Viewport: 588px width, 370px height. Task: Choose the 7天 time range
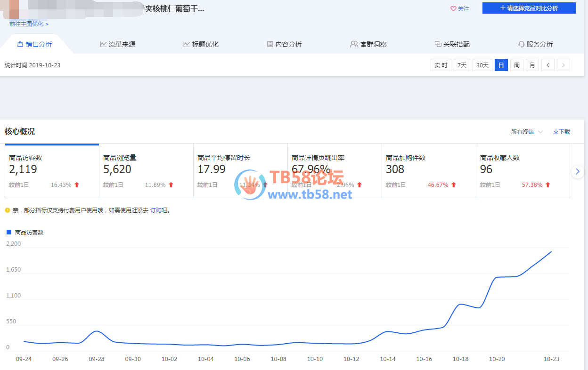[462, 65]
